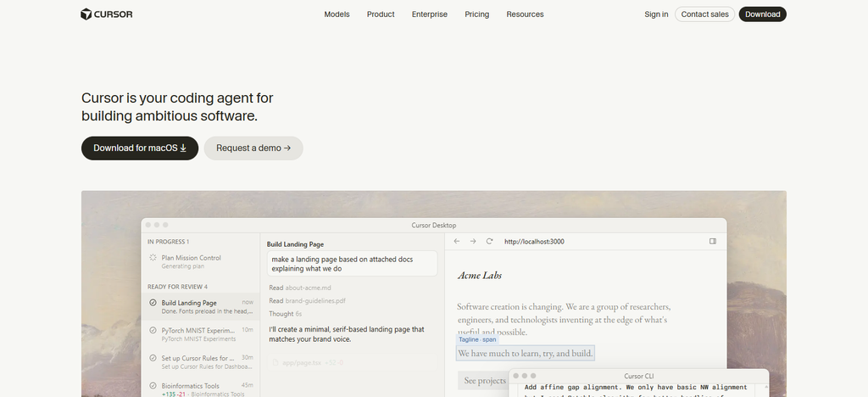Click the brand-guidelines.pdf file reference
Screen dimensions: 868x397
click(315, 300)
